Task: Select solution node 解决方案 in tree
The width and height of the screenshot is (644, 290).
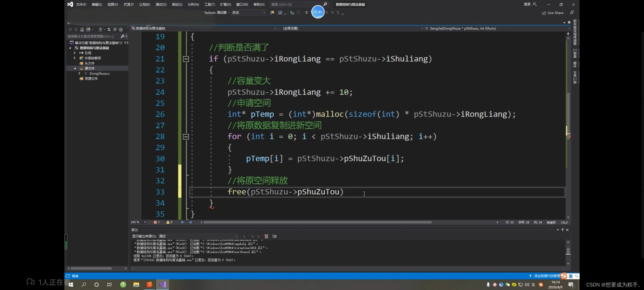Action: tap(99, 43)
